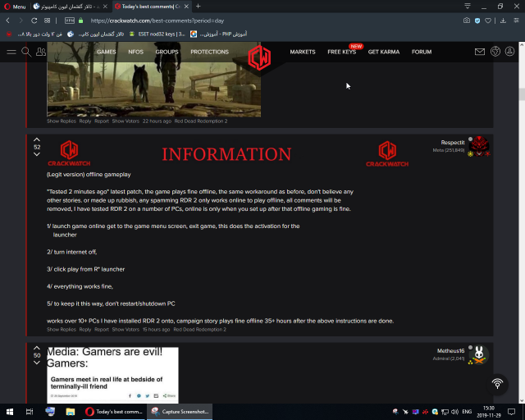Upvote the Metheus16 comment with 50 votes
525x420 pixels.
(x=37, y=349)
